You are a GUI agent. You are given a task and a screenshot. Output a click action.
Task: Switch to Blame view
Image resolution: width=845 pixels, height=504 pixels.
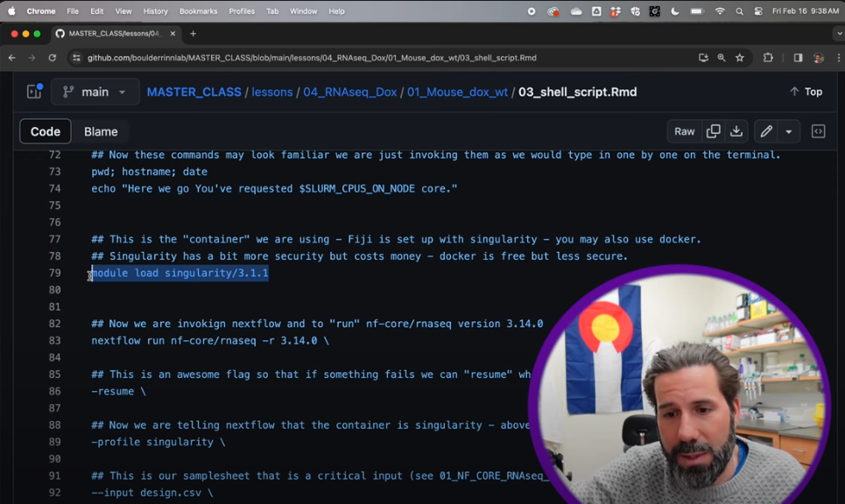(x=101, y=131)
